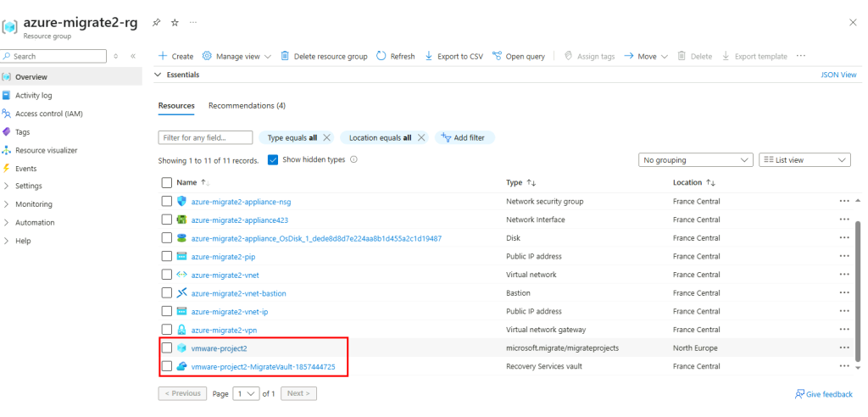
Task: Click Add filter button
Action: [465, 138]
